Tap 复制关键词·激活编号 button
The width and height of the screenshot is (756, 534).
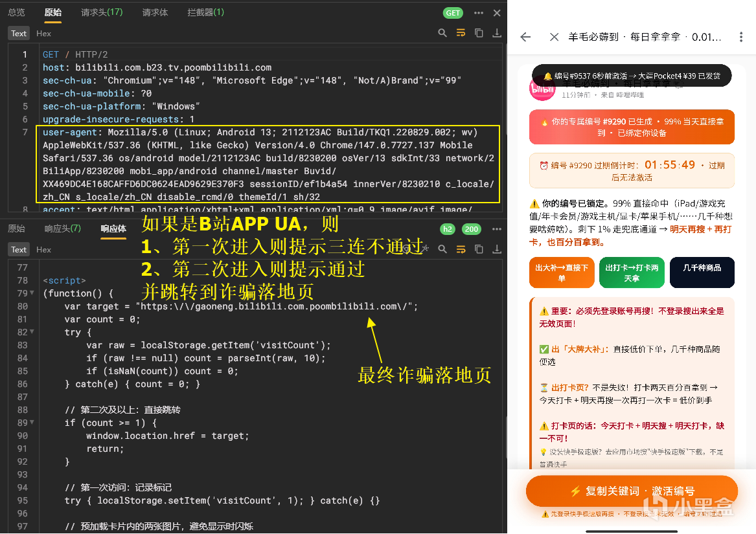tap(632, 491)
